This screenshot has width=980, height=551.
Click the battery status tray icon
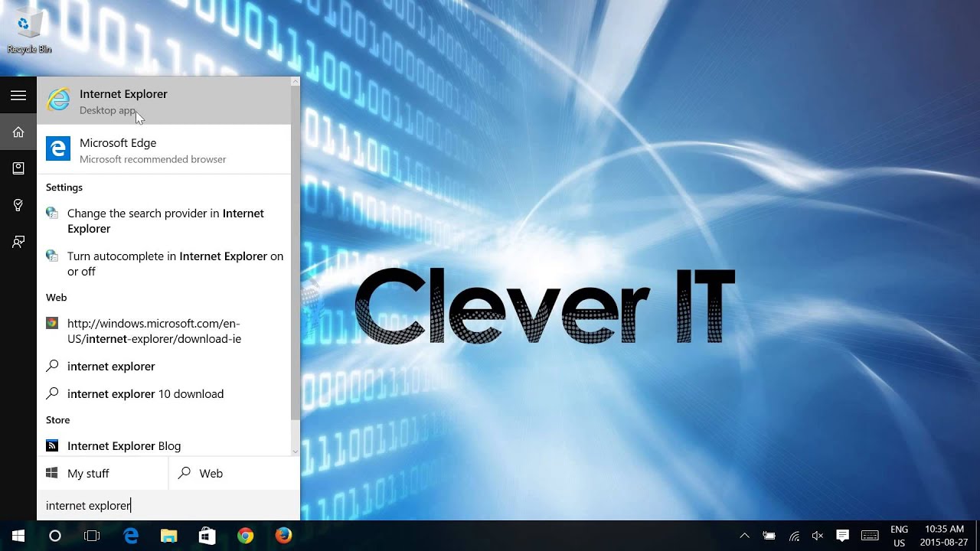pyautogui.click(x=769, y=536)
